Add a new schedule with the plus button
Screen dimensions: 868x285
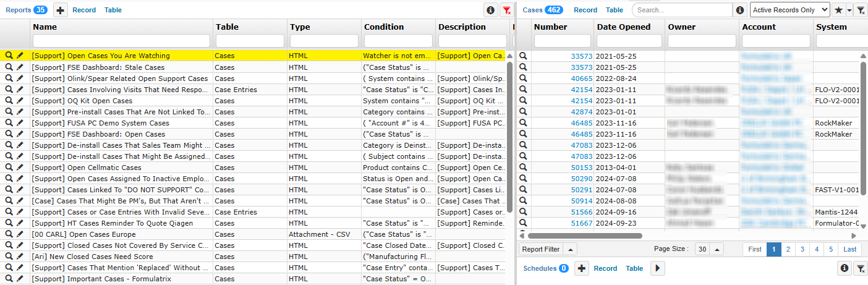click(582, 268)
